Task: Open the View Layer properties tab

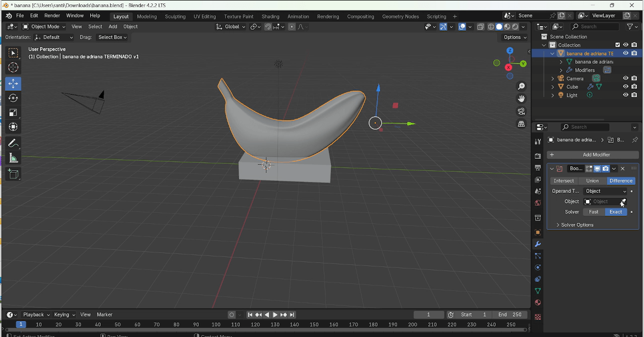Action: click(x=538, y=179)
